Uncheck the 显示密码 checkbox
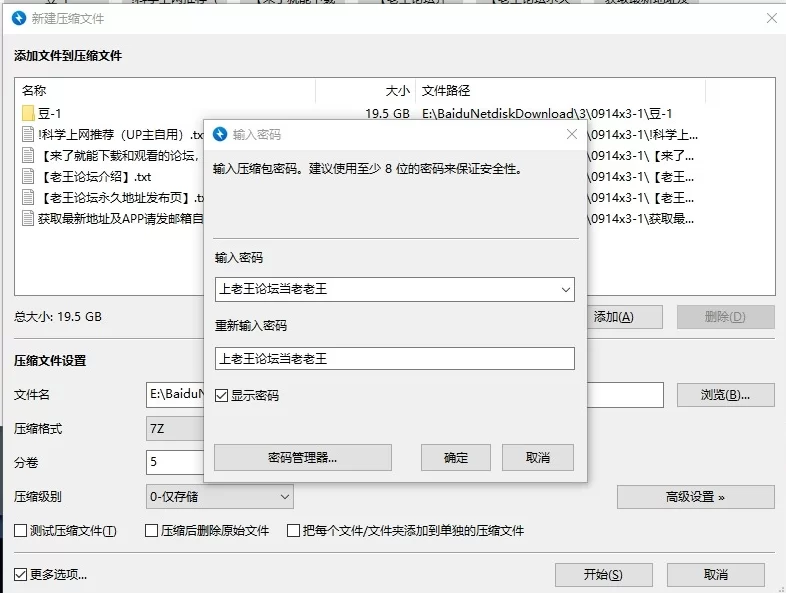This screenshot has height=593, width=786. tap(222, 396)
